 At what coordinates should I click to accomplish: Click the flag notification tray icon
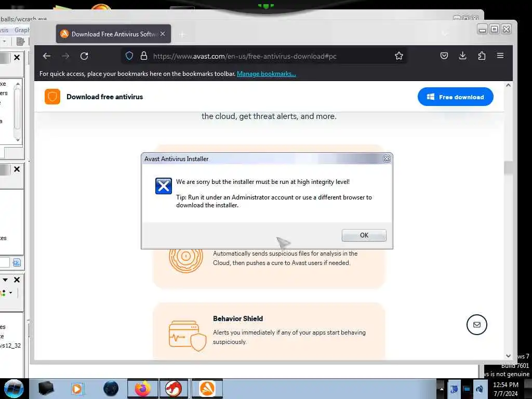click(454, 389)
